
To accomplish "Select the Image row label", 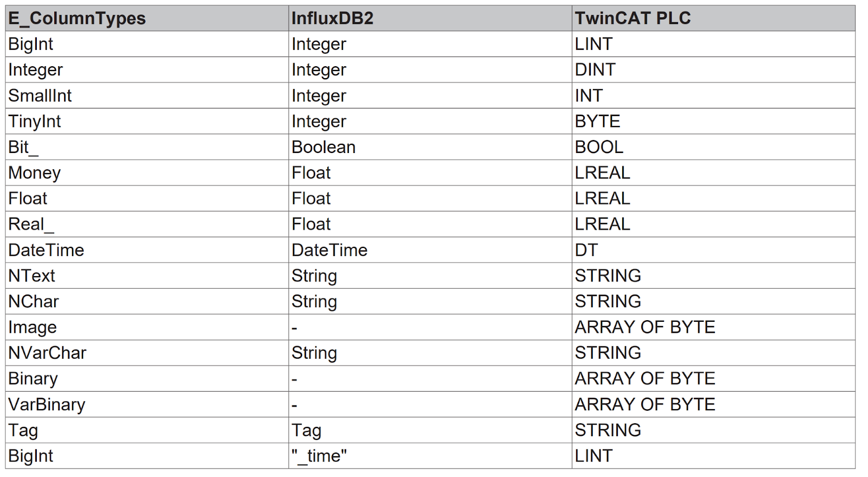I will click(147, 327).
